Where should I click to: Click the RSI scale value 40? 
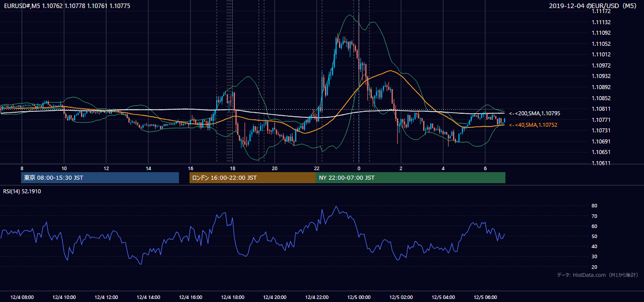[594, 247]
